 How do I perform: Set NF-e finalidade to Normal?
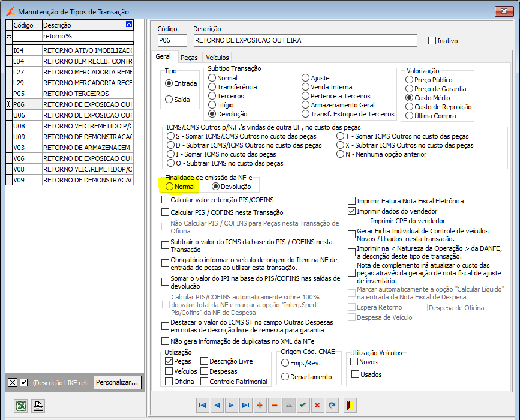170,187
